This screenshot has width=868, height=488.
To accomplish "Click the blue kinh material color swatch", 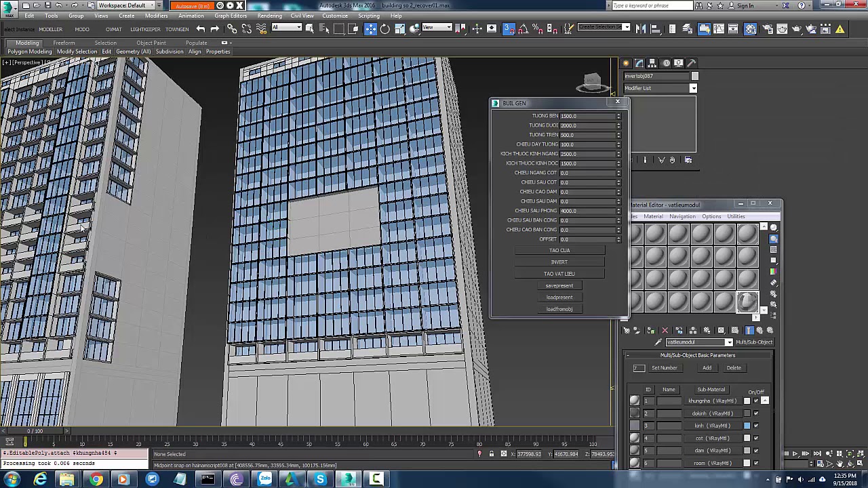I will (x=747, y=426).
